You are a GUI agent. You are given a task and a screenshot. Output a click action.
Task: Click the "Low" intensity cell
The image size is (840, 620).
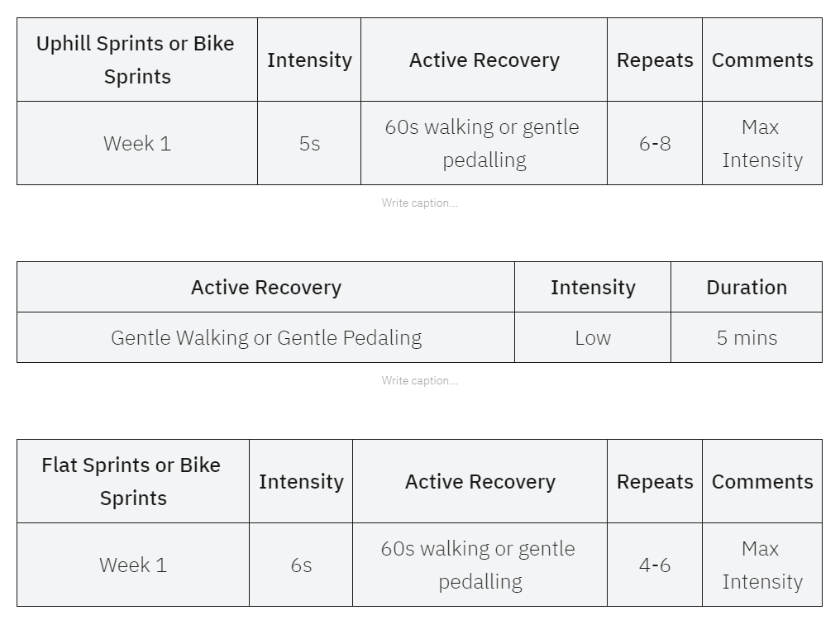(593, 337)
